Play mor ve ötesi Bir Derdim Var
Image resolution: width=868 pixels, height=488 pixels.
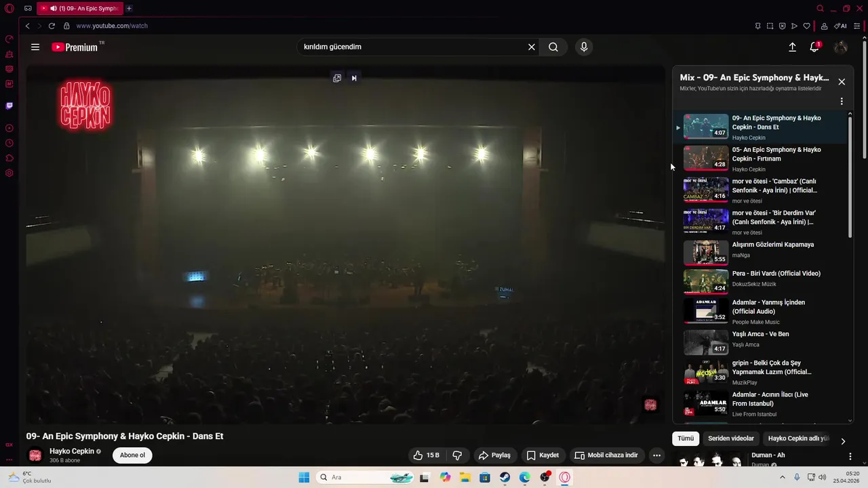coord(759,222)
